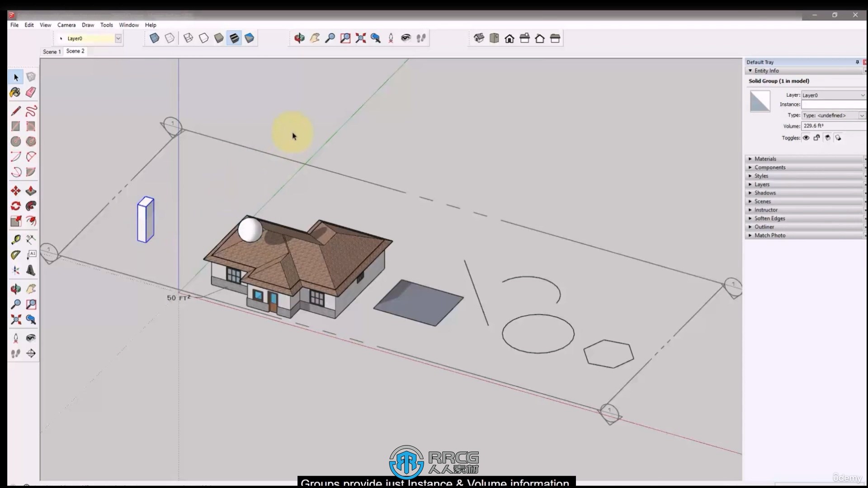Open the Draw menu

pyautogui.click(x=88, y=24)
